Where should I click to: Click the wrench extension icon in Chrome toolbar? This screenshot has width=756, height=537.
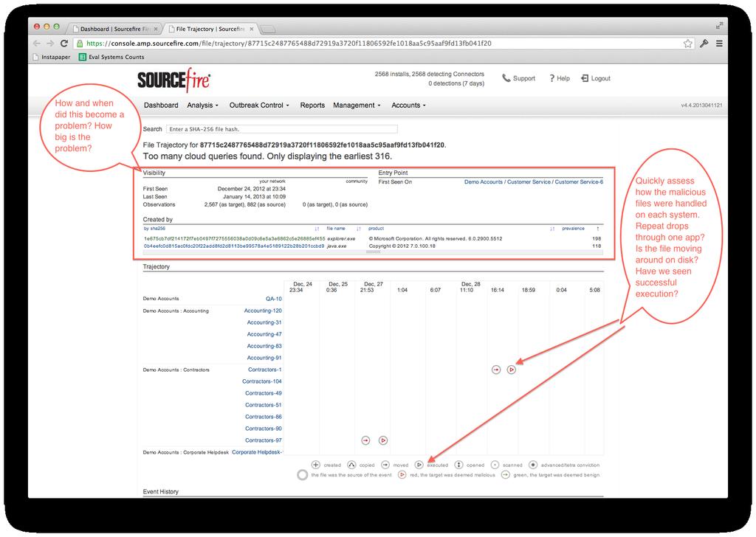point(704,44)
